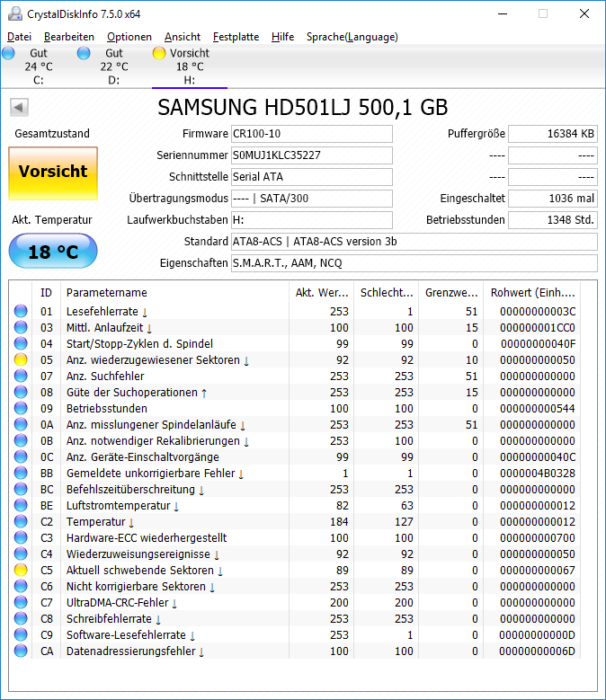Click status orb for Nicht korrigierbare Sektoren
Viewport: 606px width, 700px height.
pyautogui.click(x=21, y=586)
